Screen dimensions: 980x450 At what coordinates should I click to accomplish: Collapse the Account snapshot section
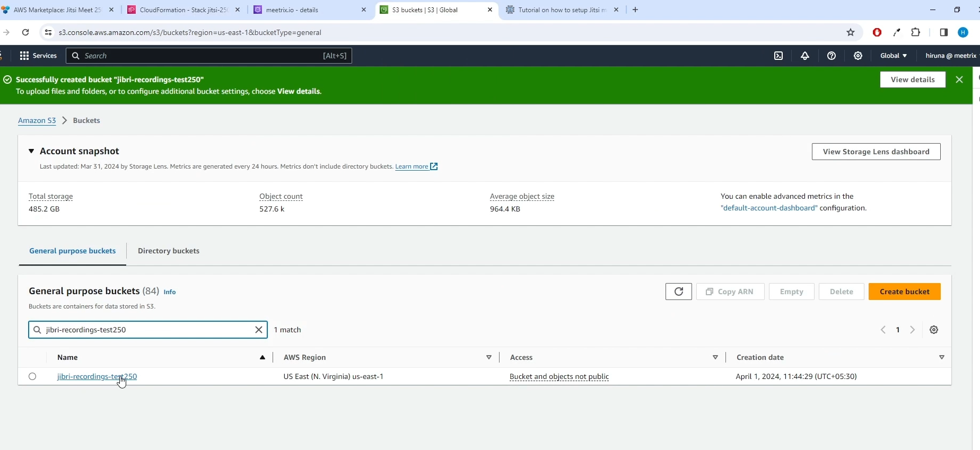tap(31, 151)
